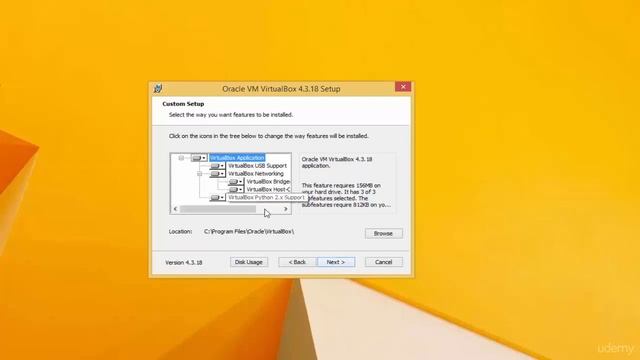Click the Version 4.3.18 label
The height and width of the screenshot is (360, 640).
pyautogui.click(x=184, y=262)
